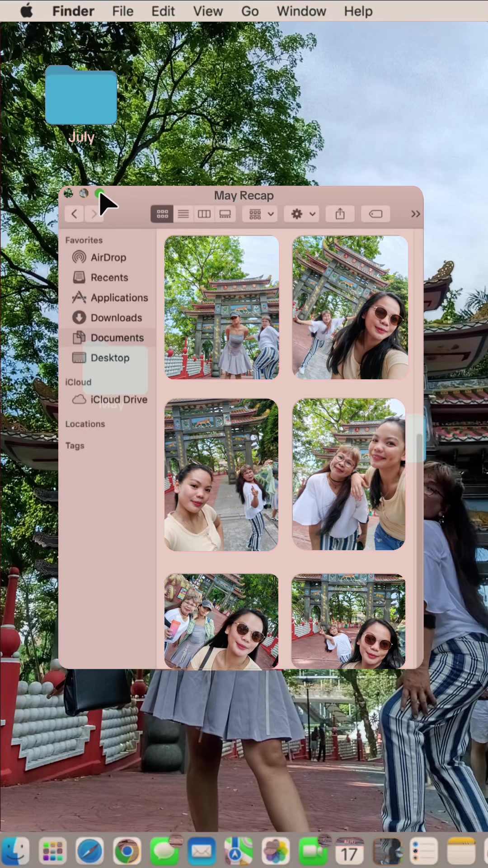Image resolution: width=488 pixels, height=868 pixels.
Task: Open the File menu
Action: (122, 11)
